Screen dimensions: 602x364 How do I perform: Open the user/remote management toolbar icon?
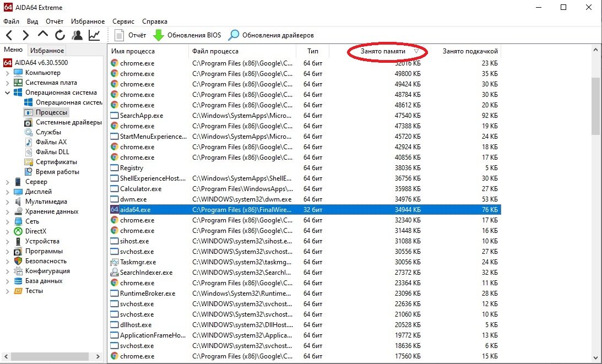tap(77, 35)
